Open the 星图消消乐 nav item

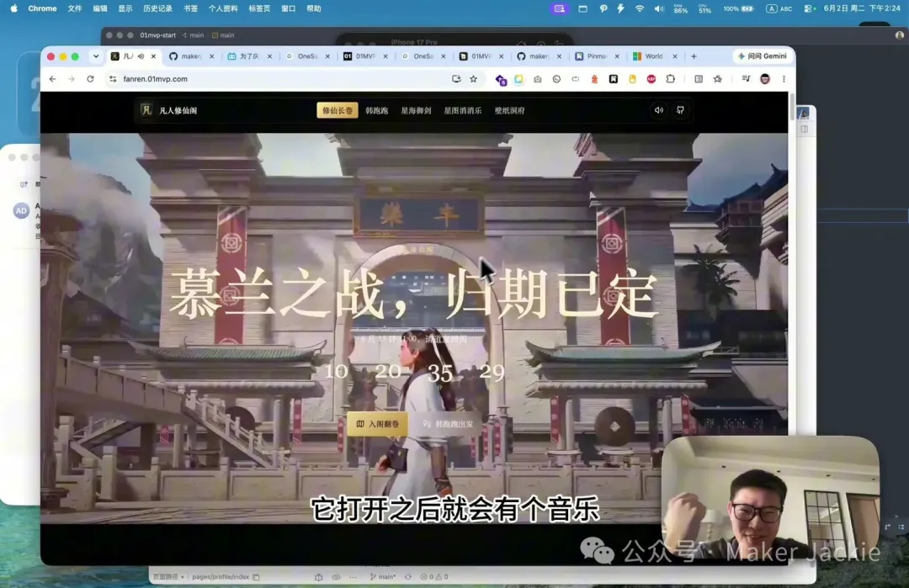[463, 110]
